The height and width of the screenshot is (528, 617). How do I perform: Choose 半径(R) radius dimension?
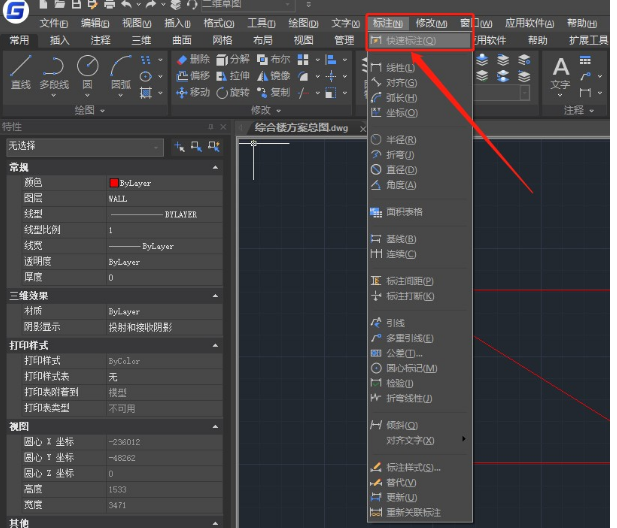(x=419, y=140)
